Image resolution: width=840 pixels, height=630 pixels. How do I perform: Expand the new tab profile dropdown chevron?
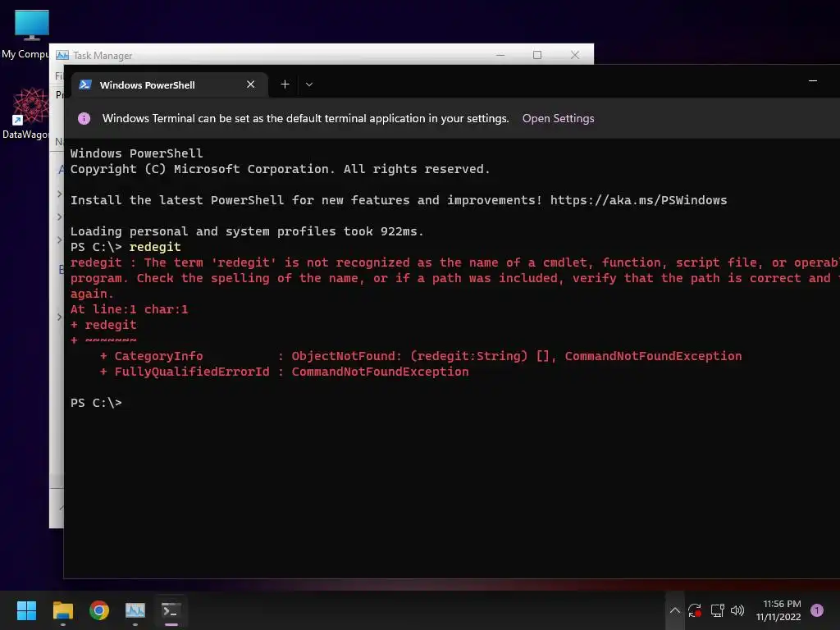[x=309, y=84]
